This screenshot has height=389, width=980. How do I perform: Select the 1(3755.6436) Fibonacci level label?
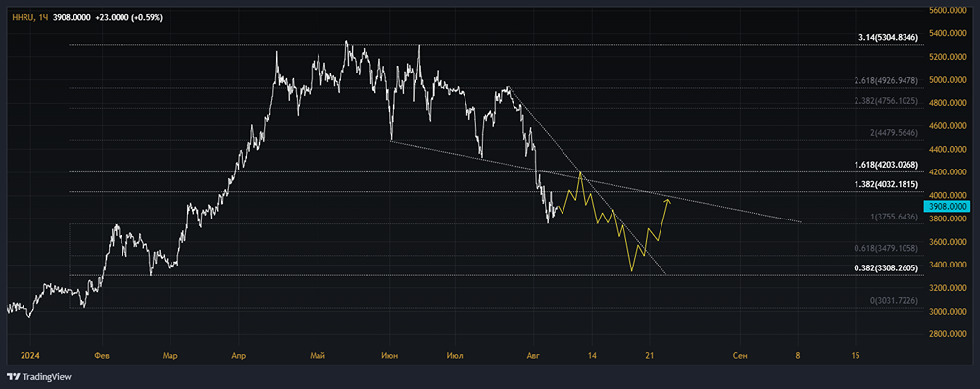point(894,217)
